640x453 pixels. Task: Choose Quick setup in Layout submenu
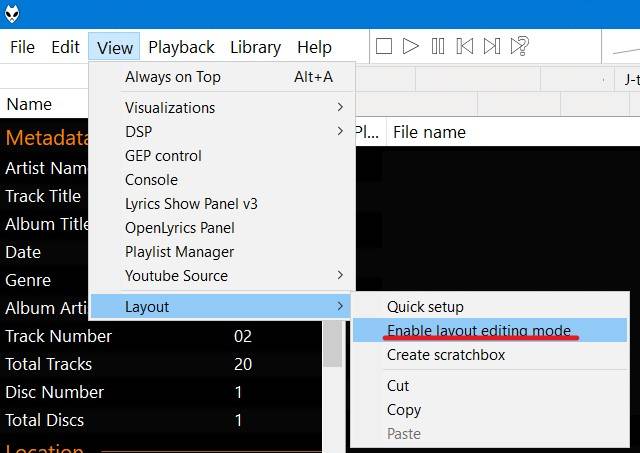pyautogui.click(x=490, y=306)
